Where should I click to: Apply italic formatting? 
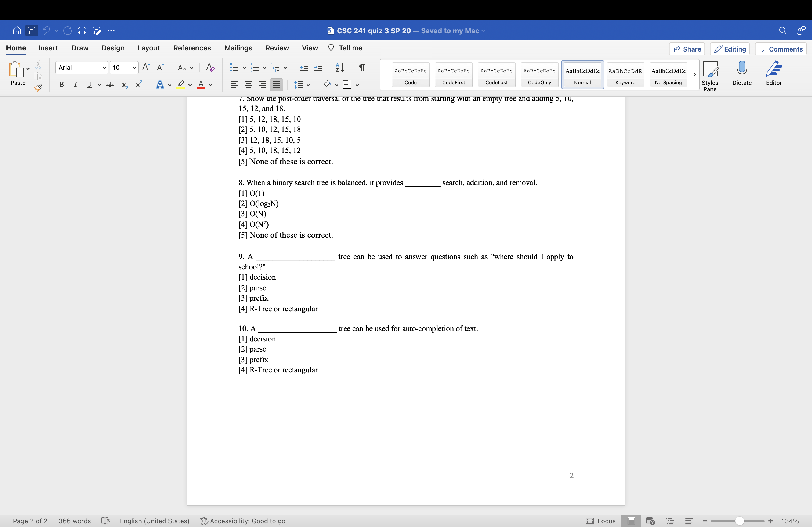coord(75,85)
